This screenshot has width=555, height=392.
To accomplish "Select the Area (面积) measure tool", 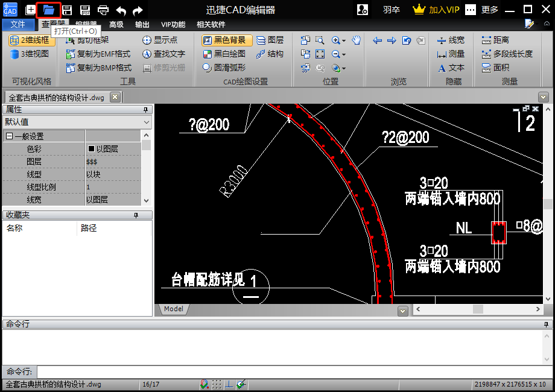I will click(x=495, y=68).
